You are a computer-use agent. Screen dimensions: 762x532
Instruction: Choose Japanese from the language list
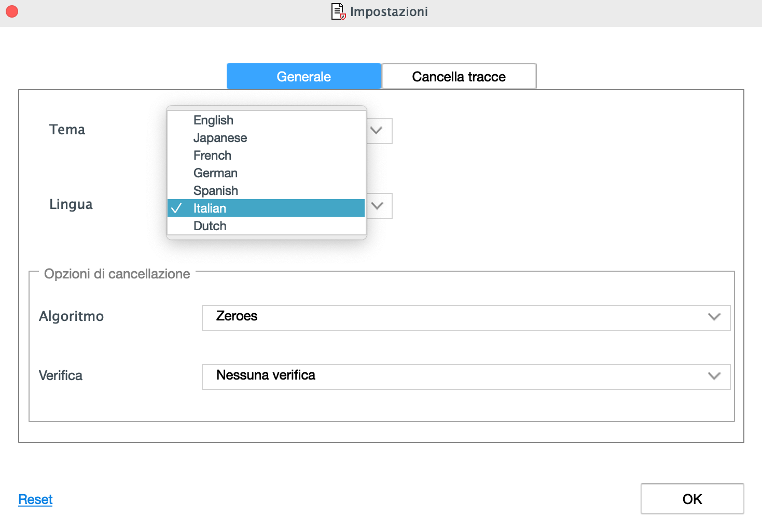tap(267, 137)
